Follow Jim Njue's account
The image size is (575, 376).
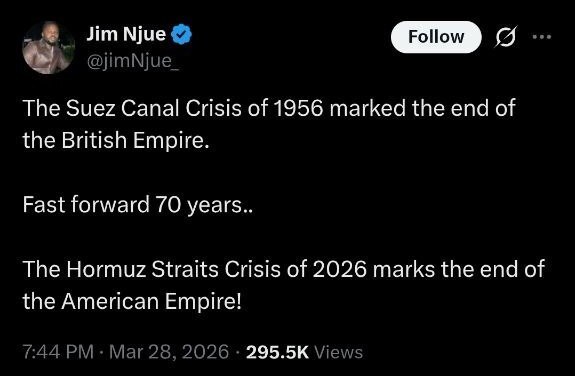click(x=436, y=37)
